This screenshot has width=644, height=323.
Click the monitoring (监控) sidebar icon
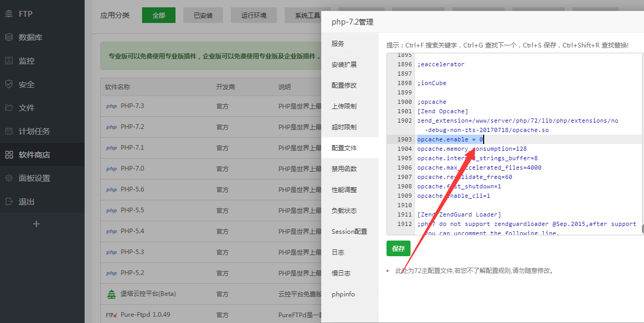tap(9, 61)
